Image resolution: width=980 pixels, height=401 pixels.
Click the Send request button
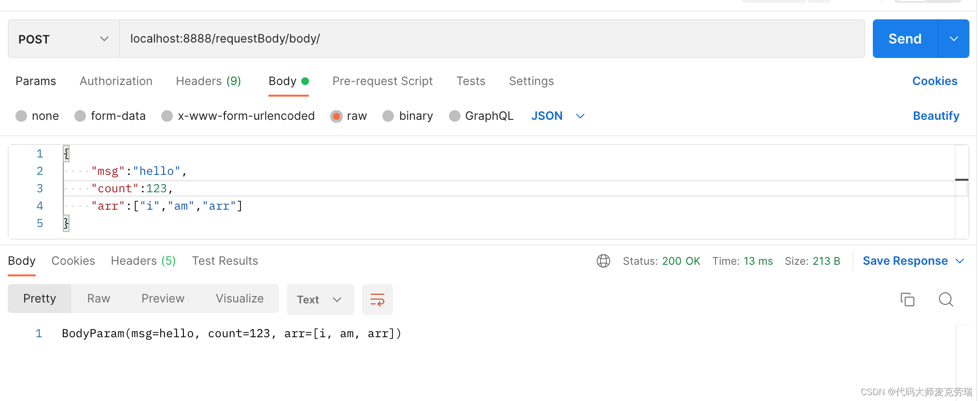pos(905,39)
